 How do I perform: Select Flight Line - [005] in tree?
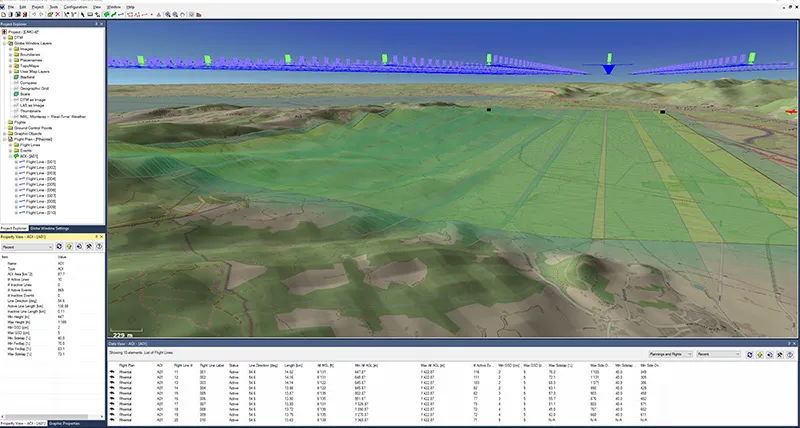pyautogui.click(x=36, y=184)
